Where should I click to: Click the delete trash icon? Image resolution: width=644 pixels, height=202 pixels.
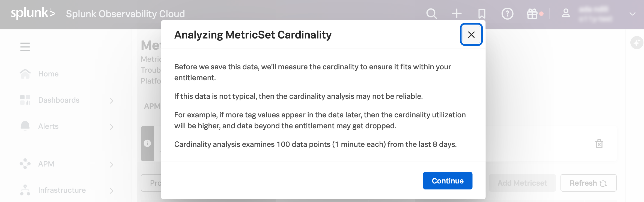point(599,144)
